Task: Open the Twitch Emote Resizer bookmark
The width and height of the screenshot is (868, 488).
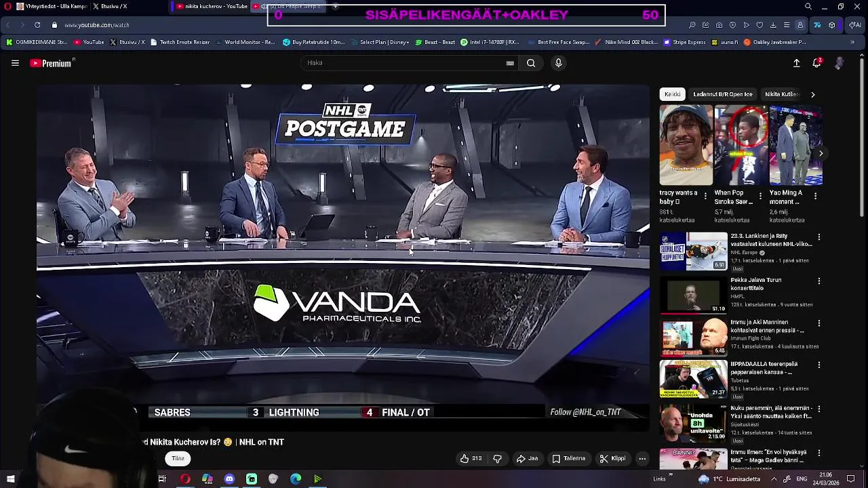Action: (x=180, y=42)
